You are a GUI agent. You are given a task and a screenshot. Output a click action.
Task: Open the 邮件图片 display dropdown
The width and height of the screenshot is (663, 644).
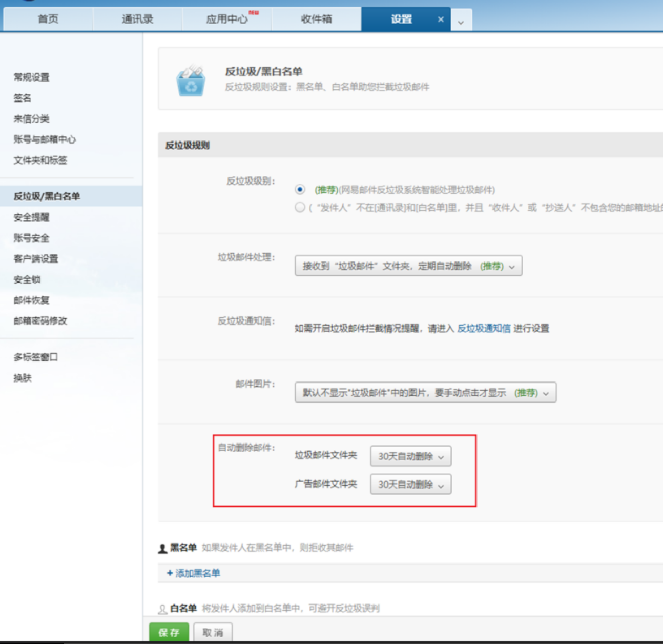coord(425,393)
